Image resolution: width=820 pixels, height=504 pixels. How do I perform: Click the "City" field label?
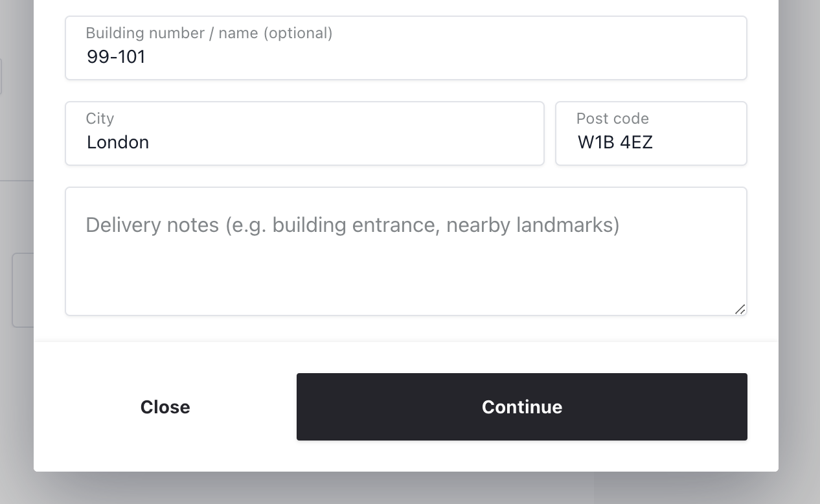coord(100,119)
